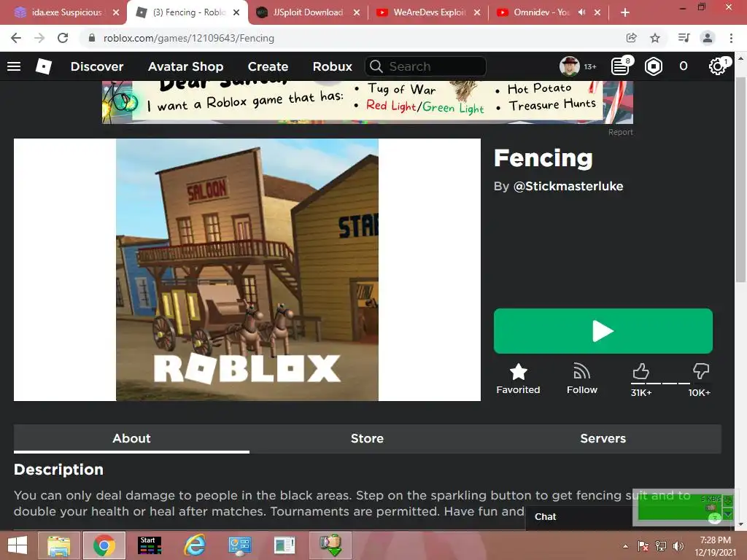Click the taskbar clock and date
Screen dimensions: 747x560
pos(715,545)
